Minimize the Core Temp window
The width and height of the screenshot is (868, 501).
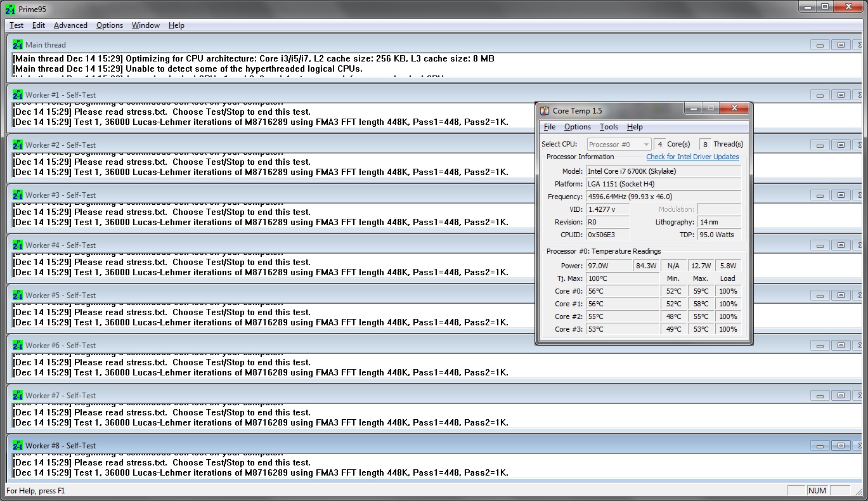(x=693, y=108)
